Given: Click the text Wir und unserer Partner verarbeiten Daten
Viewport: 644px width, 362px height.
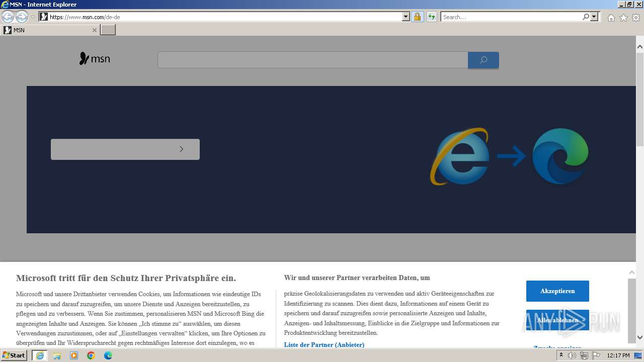Looking at the screenshot, I should pyautogui.click(x=357, y=278).
